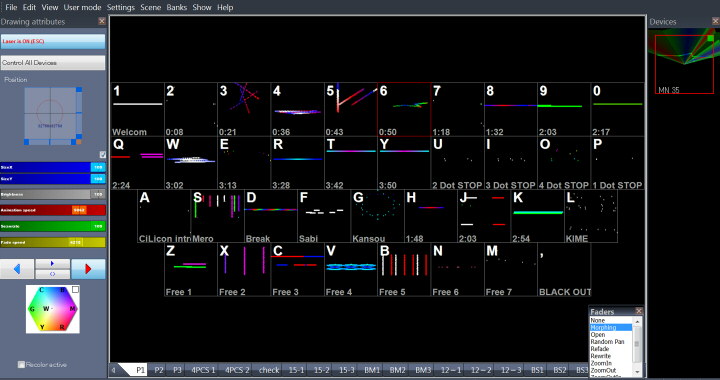The width and height of the screenshot is (720, 380).
Task: Toggle the checkbox above the Size X slider
Action: click(x=102, y=155)
